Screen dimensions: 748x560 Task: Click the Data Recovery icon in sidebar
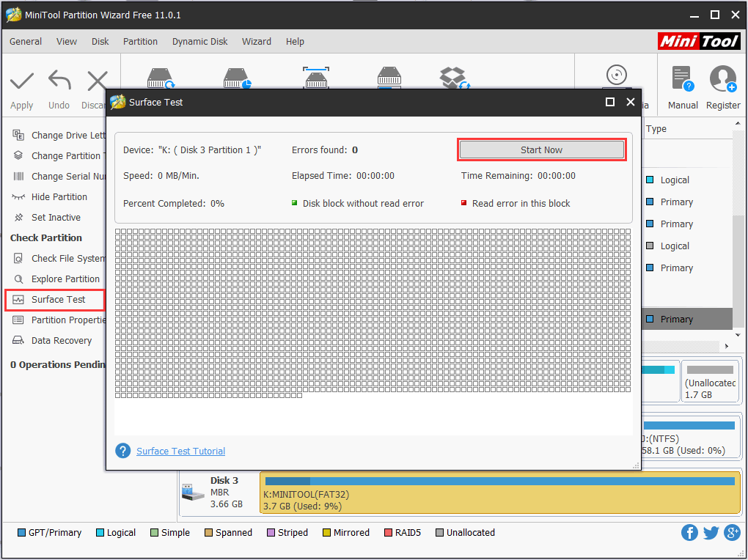tap(18, 341)
